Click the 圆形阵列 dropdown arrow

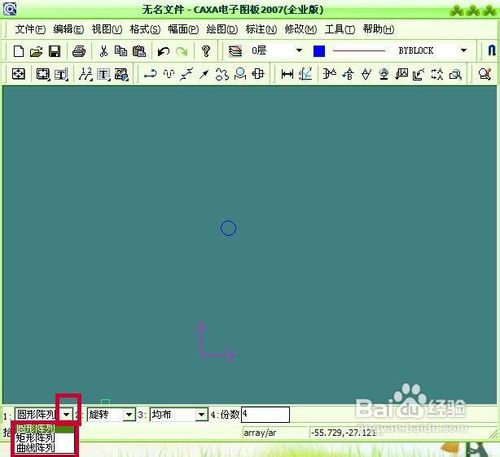pyautogui.click(x=67, y=414)
